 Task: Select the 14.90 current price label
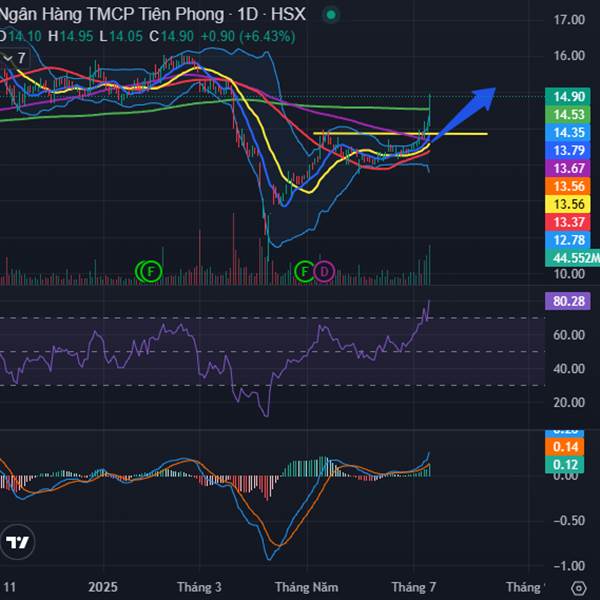(x=568, y=96)
